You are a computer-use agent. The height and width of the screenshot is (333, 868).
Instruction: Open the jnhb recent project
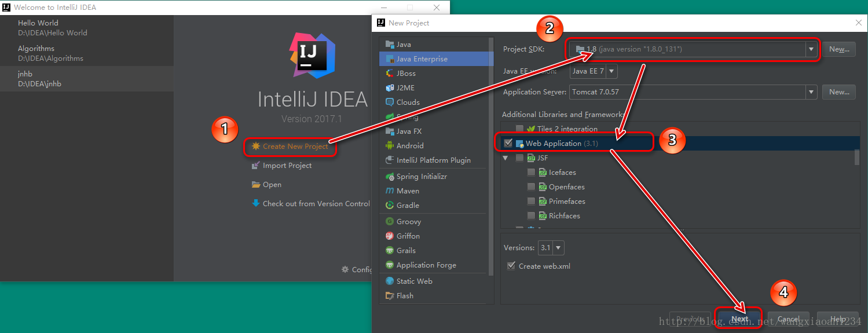coord(87,79)
